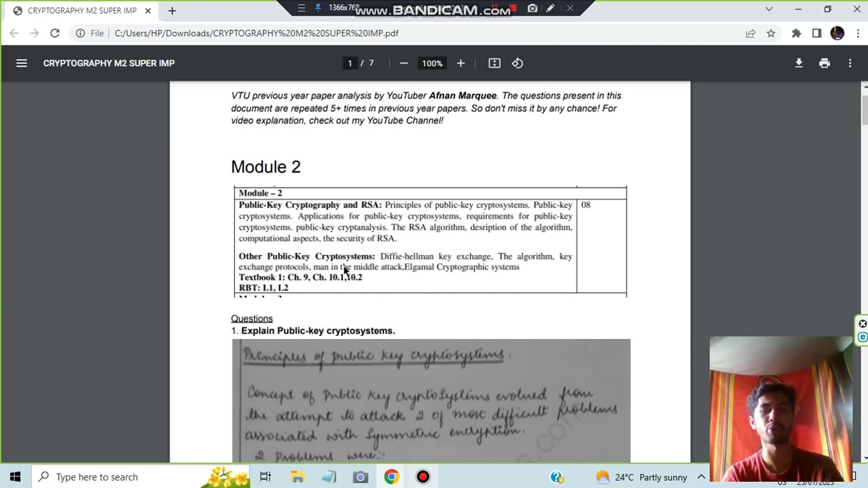This screenshot has width=868, height=488.
Task: Zoom in with the plus button
Action: click(460, 63)
